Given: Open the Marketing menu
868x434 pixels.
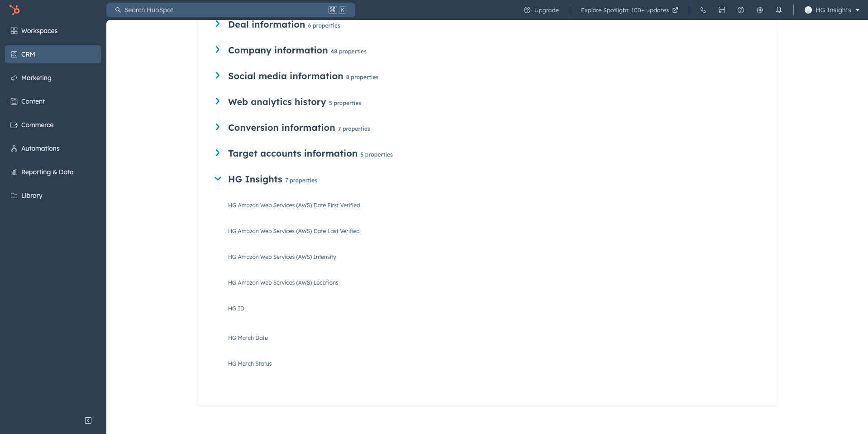Looking at the screenshot, I should (53, 78).
